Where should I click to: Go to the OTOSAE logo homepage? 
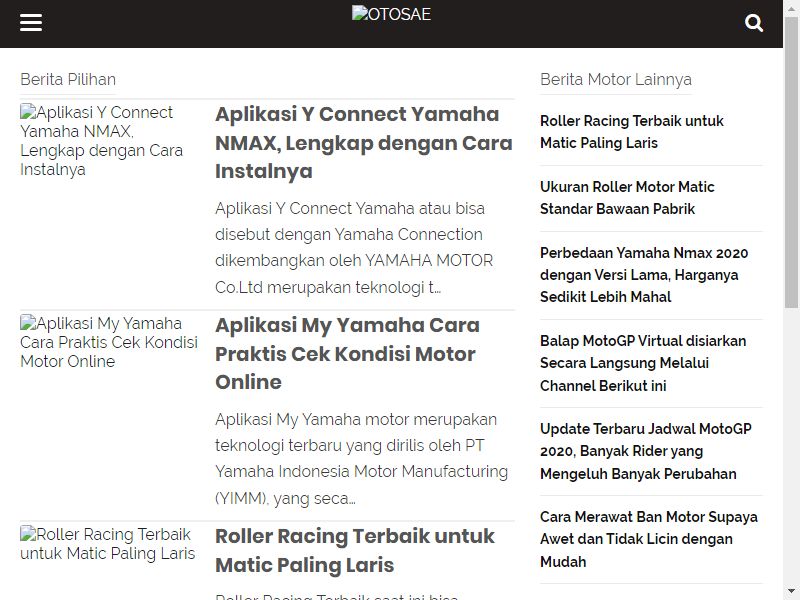391,14
